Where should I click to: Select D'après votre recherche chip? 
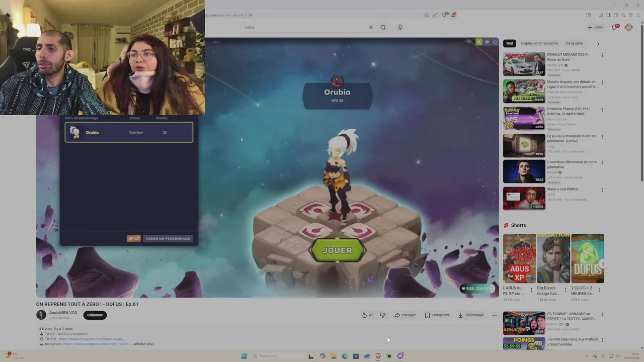pyautogui.click(x=539, y=43)
